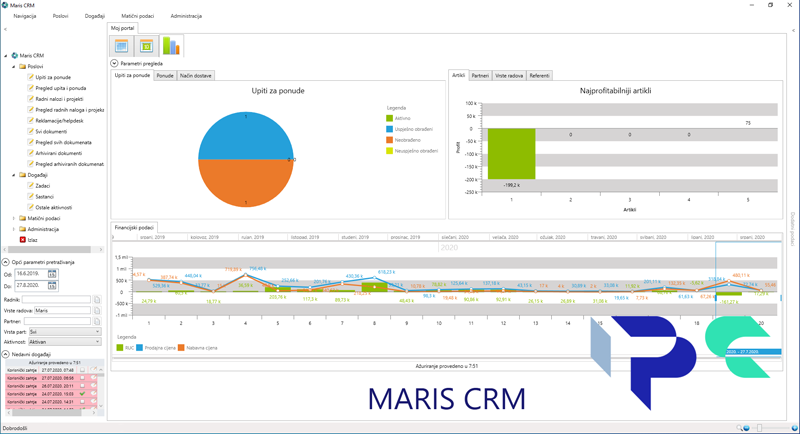Open Ostale aktivnosti tree item
The height and width of the screenshot is (434, 800).
click(x=54, y=208)
